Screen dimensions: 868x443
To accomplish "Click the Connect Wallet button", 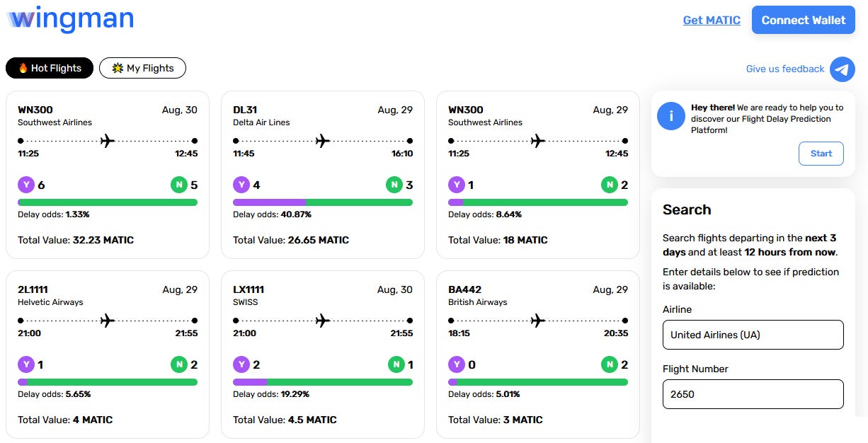I will [804, 20].
